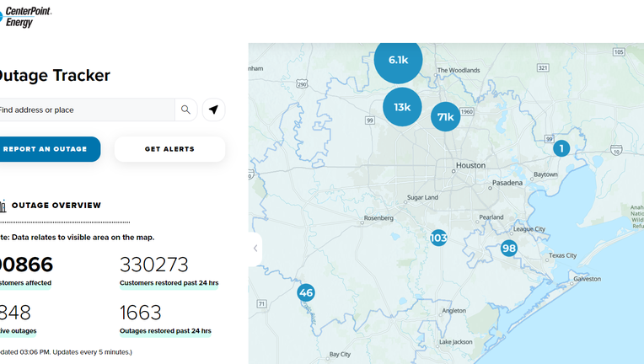Click the last-updated 03:06 PM note
This screenshot has height=364, width=644.
pyautogui.click(x=66, y=352)
